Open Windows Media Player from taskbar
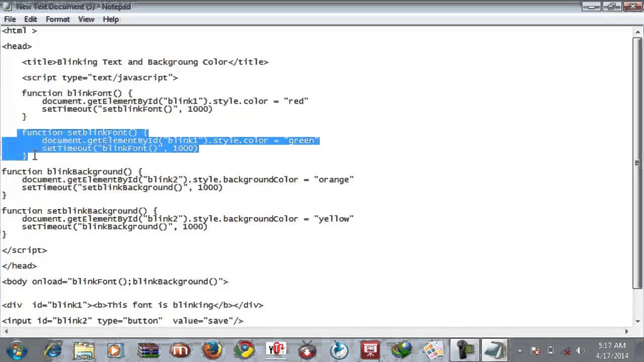644x362 pixels. 115,349
